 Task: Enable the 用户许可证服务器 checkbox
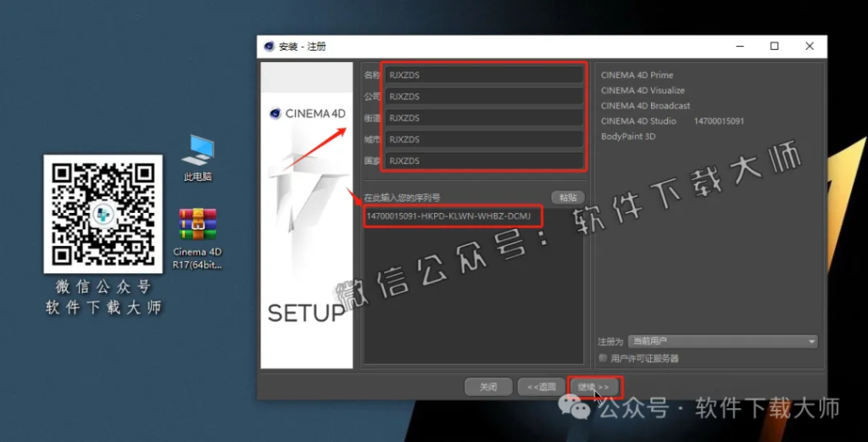[x=603, y=358]
